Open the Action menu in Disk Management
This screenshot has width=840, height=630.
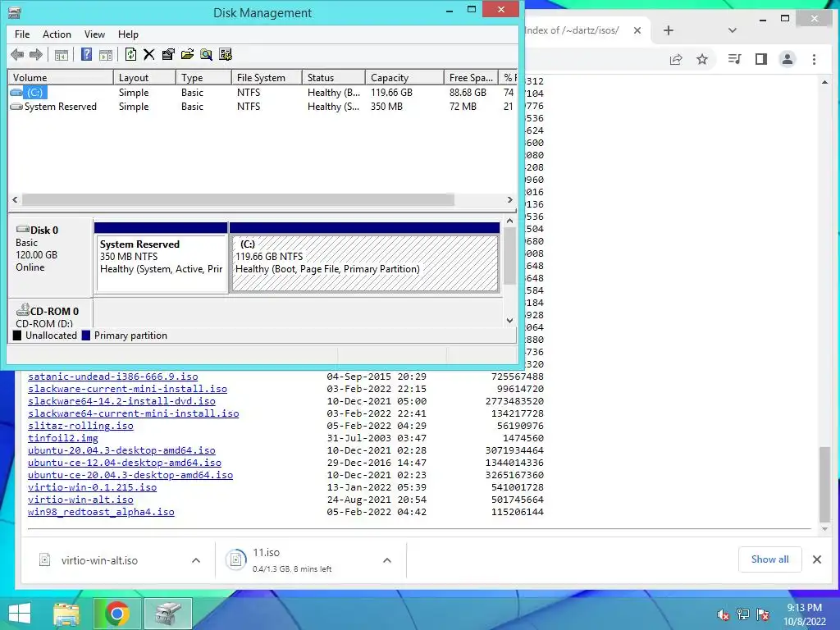point(57,34)
